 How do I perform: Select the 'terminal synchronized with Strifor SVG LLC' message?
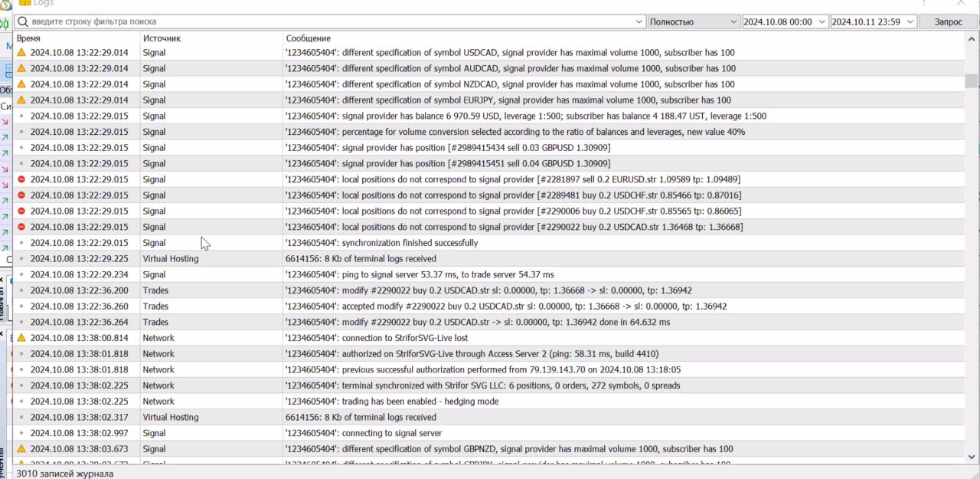483,385
